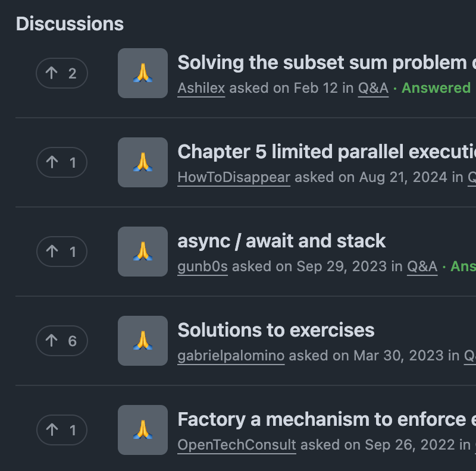This screenshot has width=476, height=471.
Task: Open Ashilex's profile
Action: click(x=201, y=88)
